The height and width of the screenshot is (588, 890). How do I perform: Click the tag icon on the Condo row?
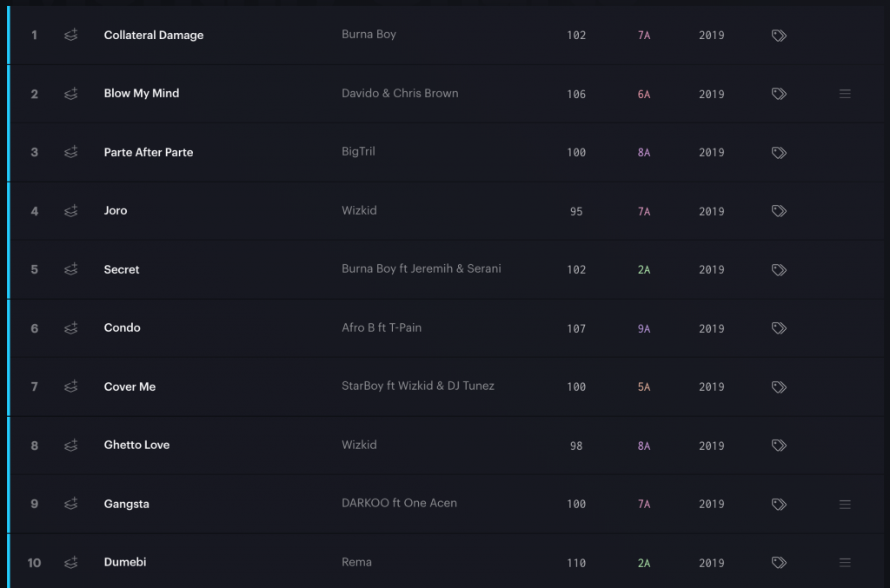click(x=779, y=328)
